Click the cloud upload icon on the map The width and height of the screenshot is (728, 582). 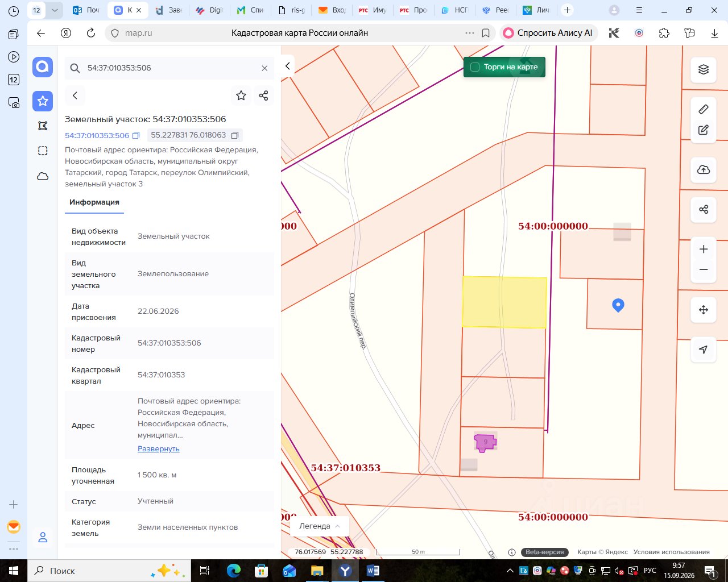704,169
